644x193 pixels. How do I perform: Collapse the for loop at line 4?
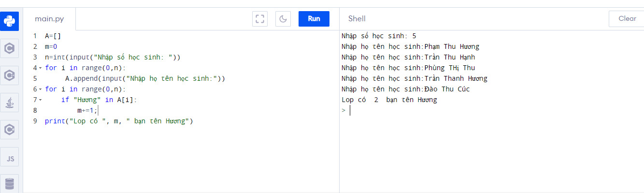click(40, 68)
